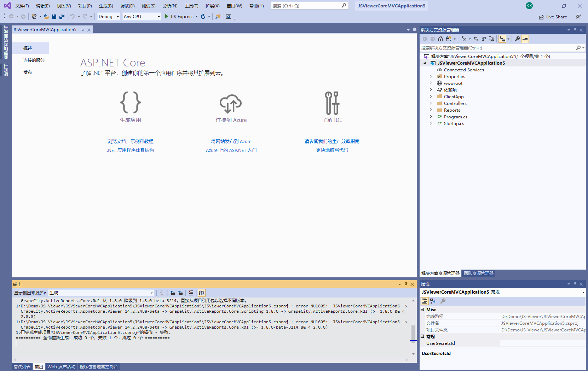Click the Save All icon

pyautogui.click(x=62, y=16)
